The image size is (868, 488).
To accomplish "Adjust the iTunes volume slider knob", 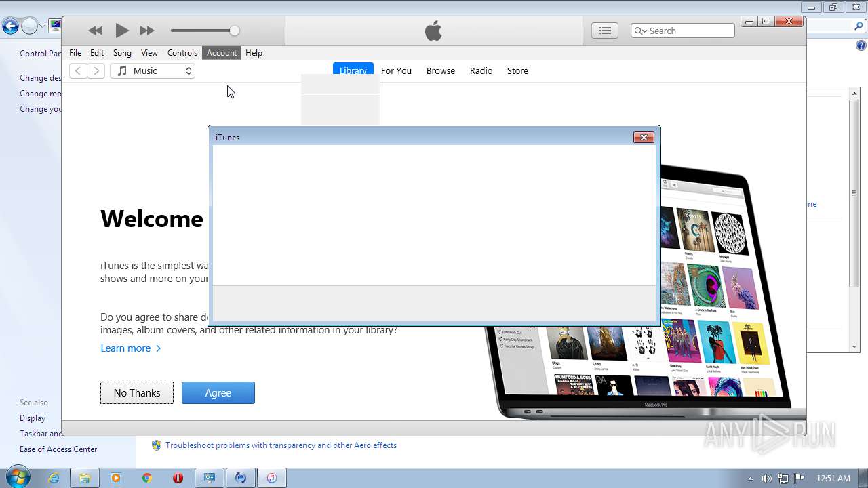I will 235,30.
